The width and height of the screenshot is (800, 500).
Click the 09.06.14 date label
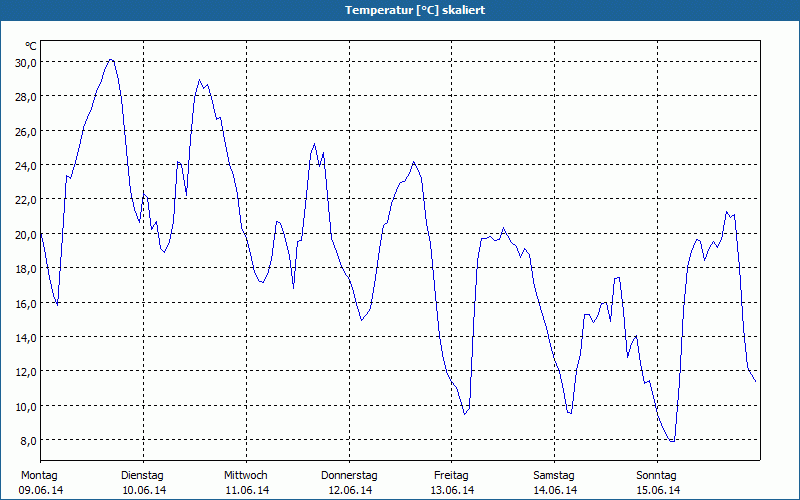tap(40, 490)
